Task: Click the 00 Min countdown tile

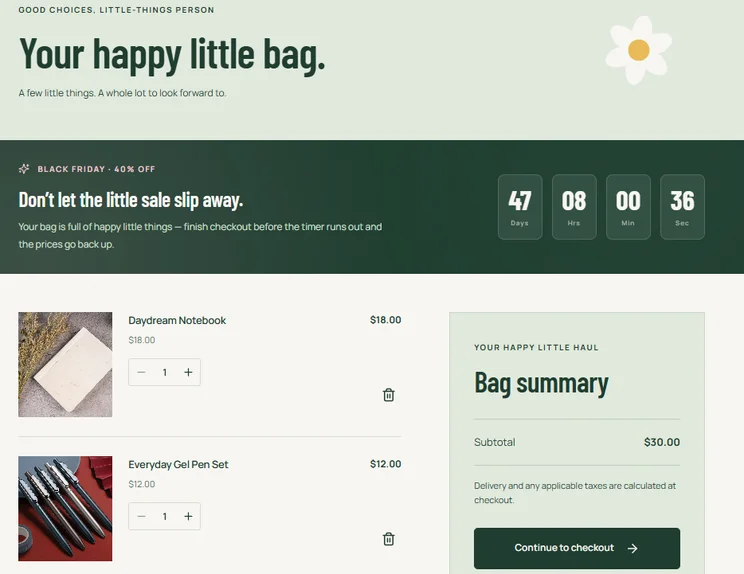Action: click(x=628, y=207)
